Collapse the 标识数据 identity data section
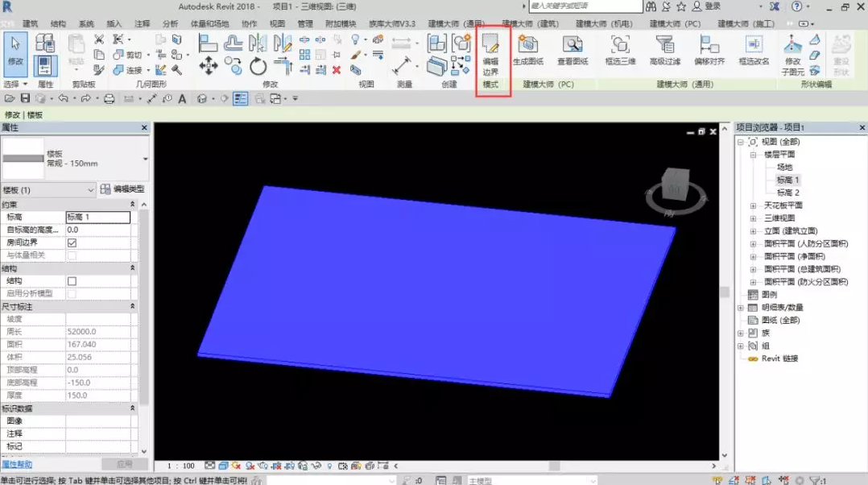The height and width of the screenshot is (485, 868). pos(132,408)
